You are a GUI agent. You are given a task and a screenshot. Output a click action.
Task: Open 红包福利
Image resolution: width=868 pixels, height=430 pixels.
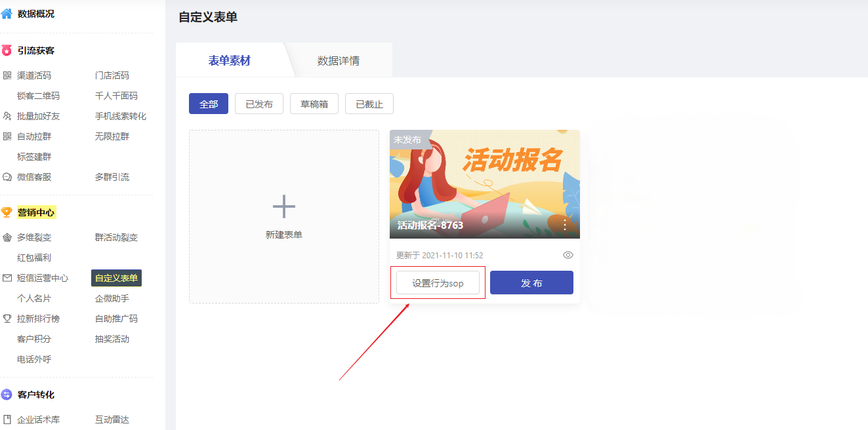[x=34, y=258]
